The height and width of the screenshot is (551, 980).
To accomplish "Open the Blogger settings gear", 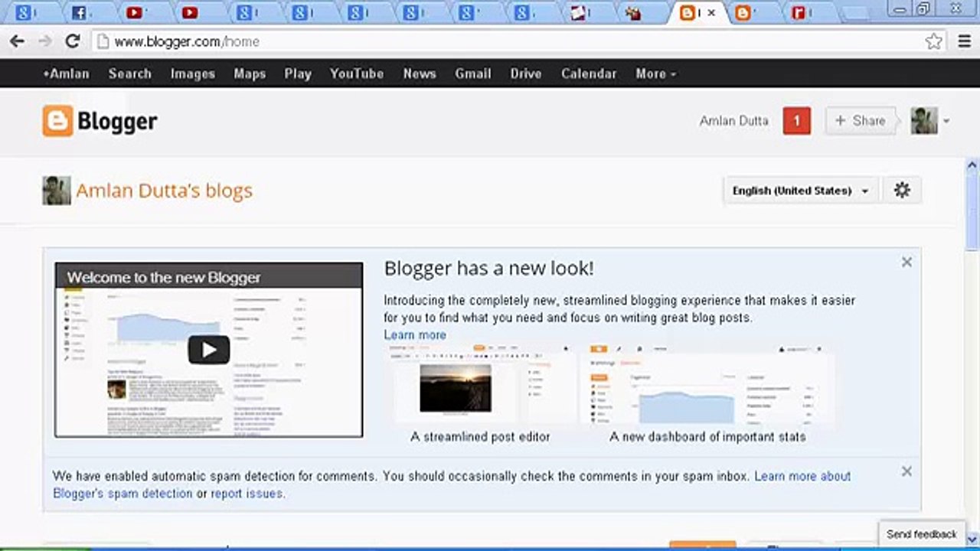I will [x=902, y=191].
